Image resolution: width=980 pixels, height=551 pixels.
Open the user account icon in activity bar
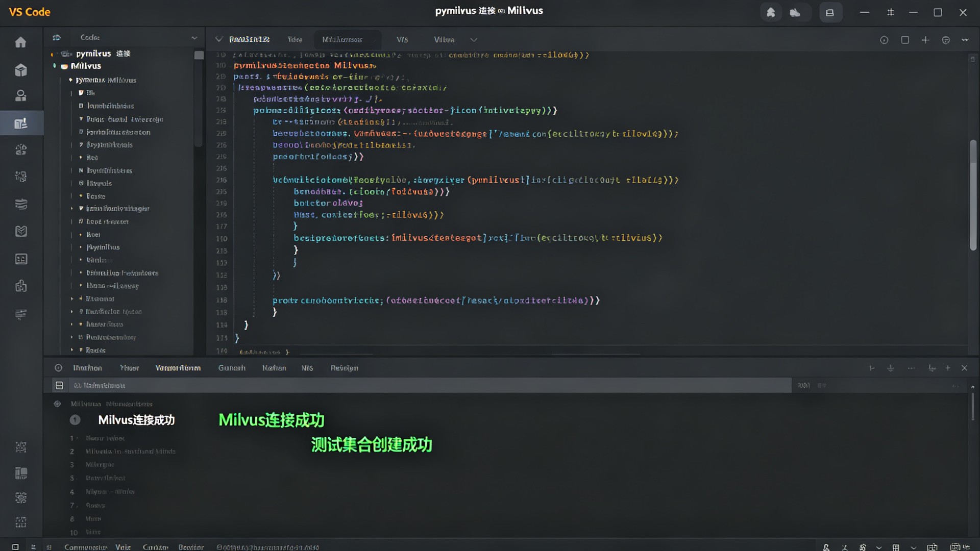pyautogui.click(x=20, y=96)
